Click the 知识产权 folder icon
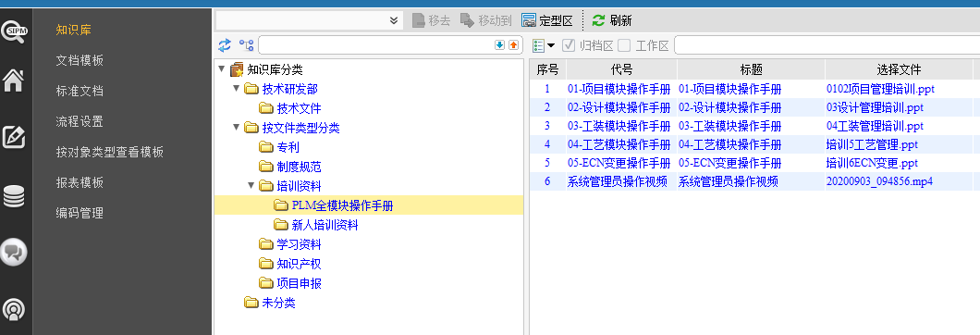The height and width of the screenshot is (335, 980). coord(267,264)
